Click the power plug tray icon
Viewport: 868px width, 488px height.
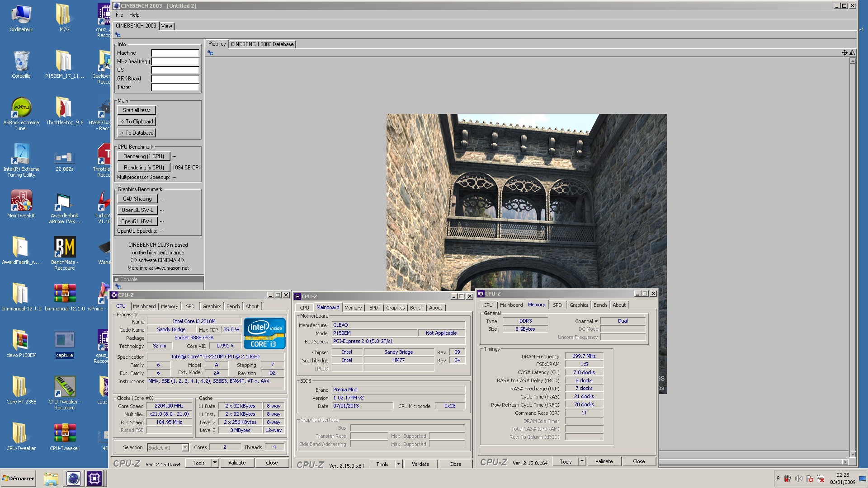tap(787, 479)
